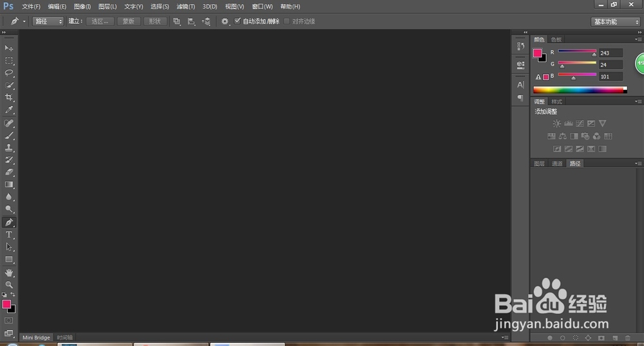This screenshot has height=346, width=644.
Task: Open the 帮助(H) menu
Action: (290, 6)
